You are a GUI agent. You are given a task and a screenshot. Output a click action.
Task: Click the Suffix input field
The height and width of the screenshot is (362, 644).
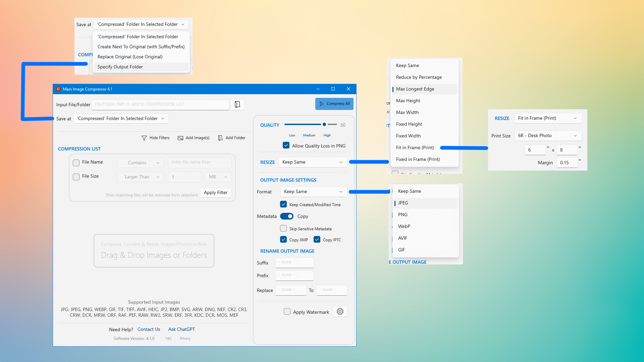click(x=294, y=262)
